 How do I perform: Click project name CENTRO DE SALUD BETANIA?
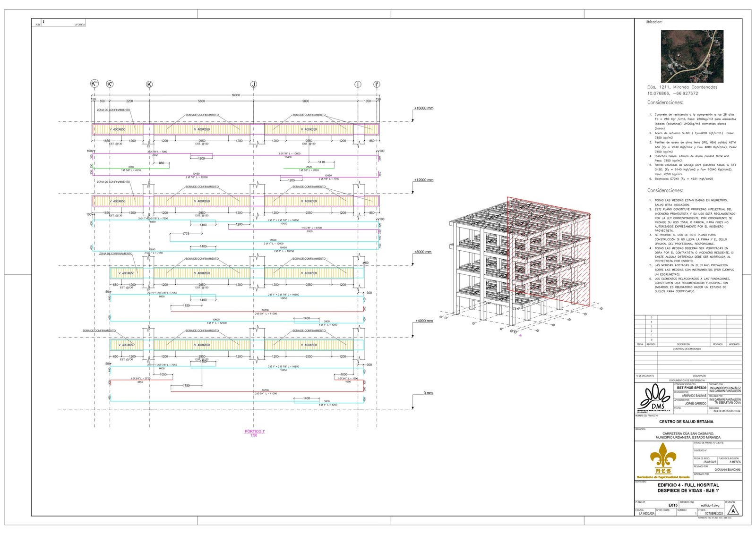pos(686,422)
